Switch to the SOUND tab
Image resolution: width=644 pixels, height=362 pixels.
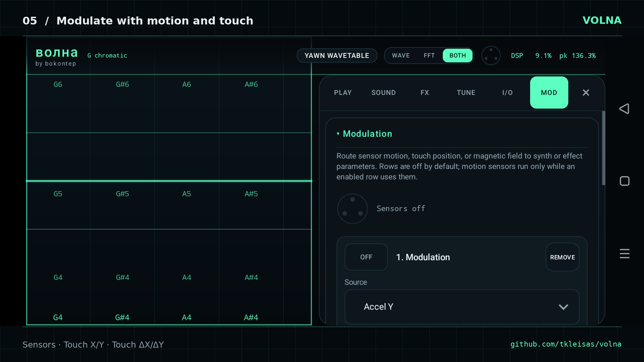coord(383,93)
